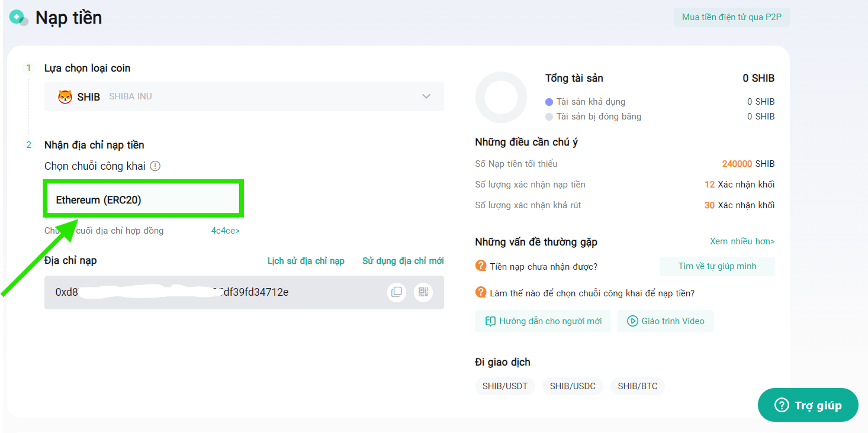The height and width of the screenshot is (433, 868).
Task: Click the 240000 SHIB minimum deposit value
Action: pos(748,164)
